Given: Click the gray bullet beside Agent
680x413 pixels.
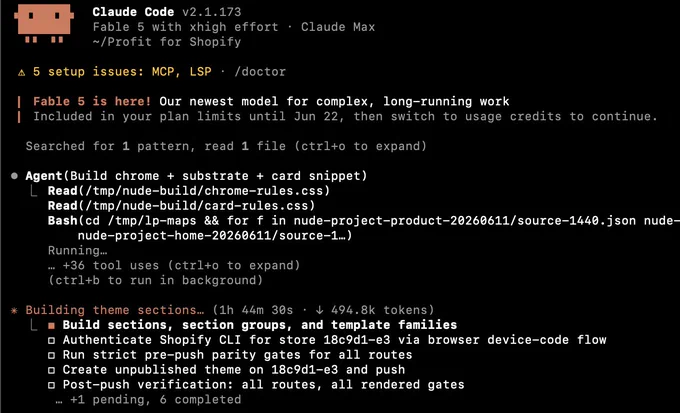Looking at the screenshot, I should tap(15, 176).
